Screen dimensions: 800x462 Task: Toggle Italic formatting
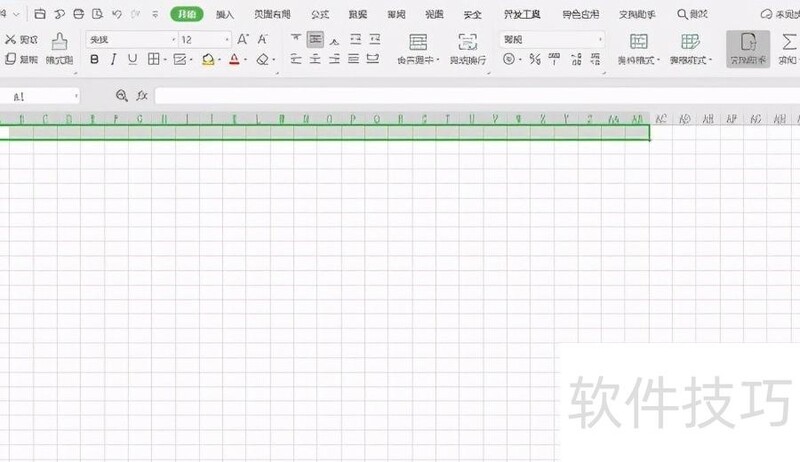click(x=113, y=60)
